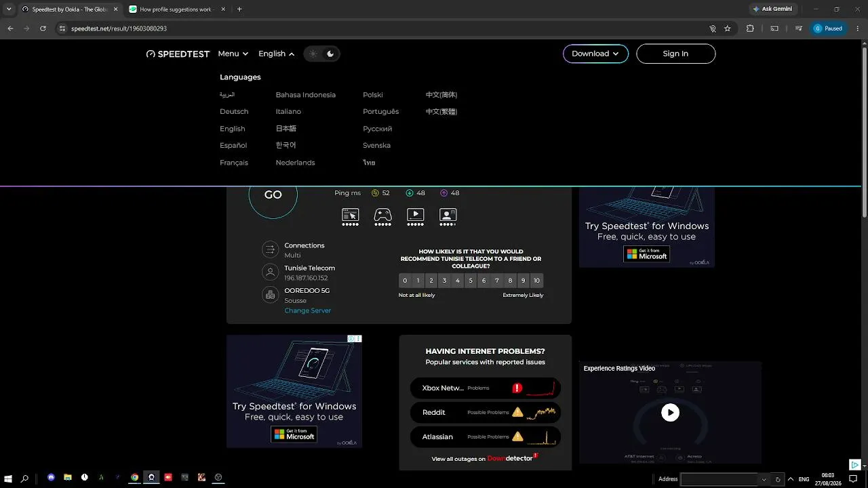Select Français from the Languages list

point(234,163)
